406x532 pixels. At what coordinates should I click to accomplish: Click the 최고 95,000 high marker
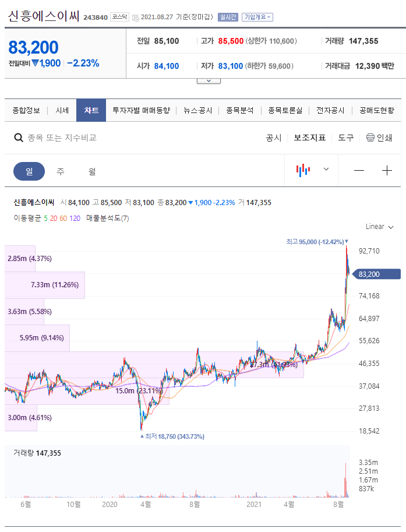pyautogui.click(x=317, y=242)
